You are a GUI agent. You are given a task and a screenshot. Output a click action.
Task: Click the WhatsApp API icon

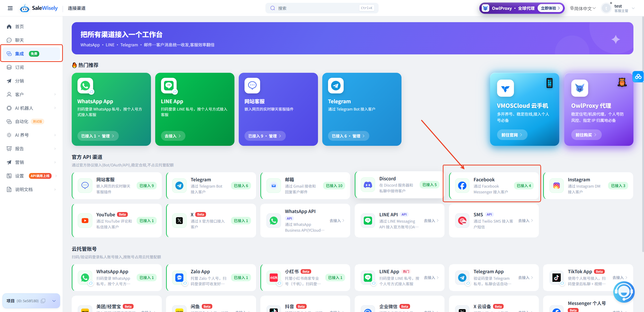click(274, 221)
